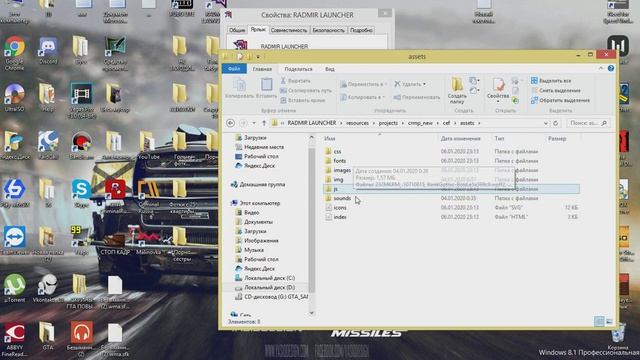Viewport: 640px width, 360px height.
Task: Switch to the Share ribbon tab
Action: coord(298,69)
